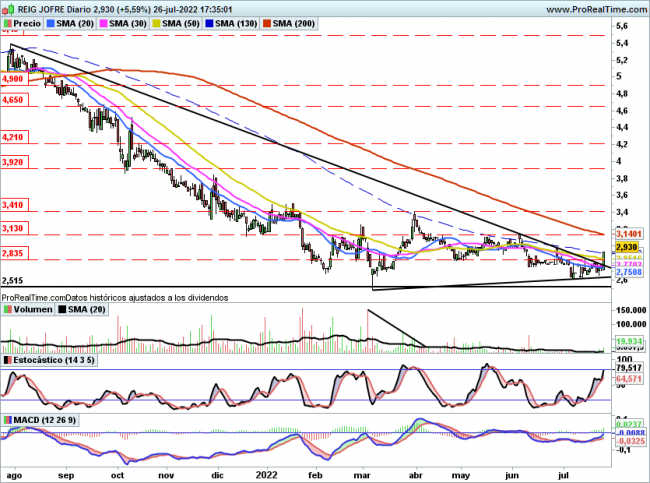Screen dimensions: 650x483
Task: Click the 2,515 support level label
Action: tap(12, 281)
